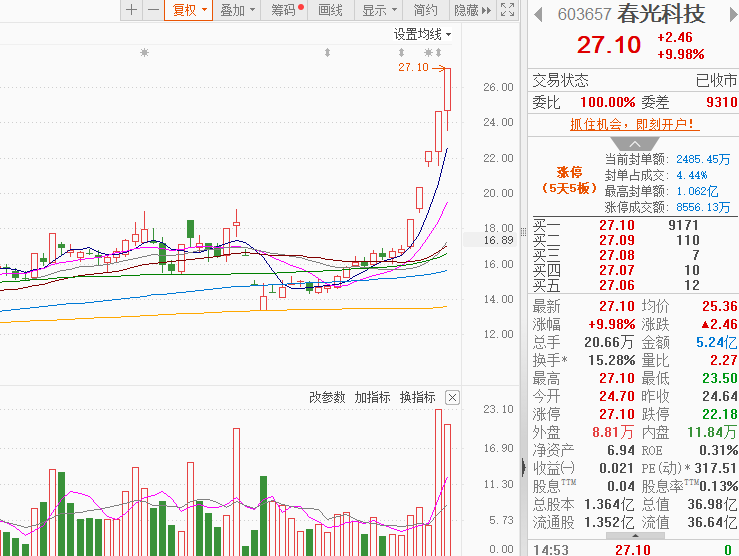Click the 买四 price 27.07 row
The width and height of the screenshot is (739, 556).
point(633,270)
